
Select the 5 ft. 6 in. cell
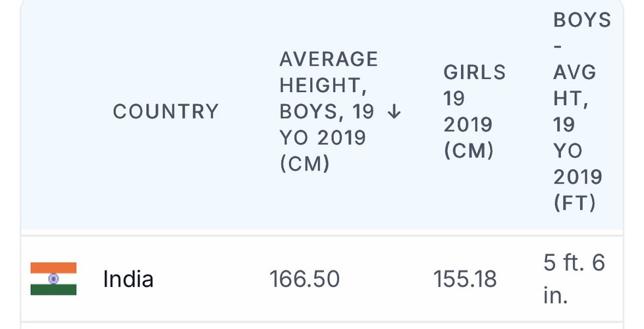tap(574, 279)
